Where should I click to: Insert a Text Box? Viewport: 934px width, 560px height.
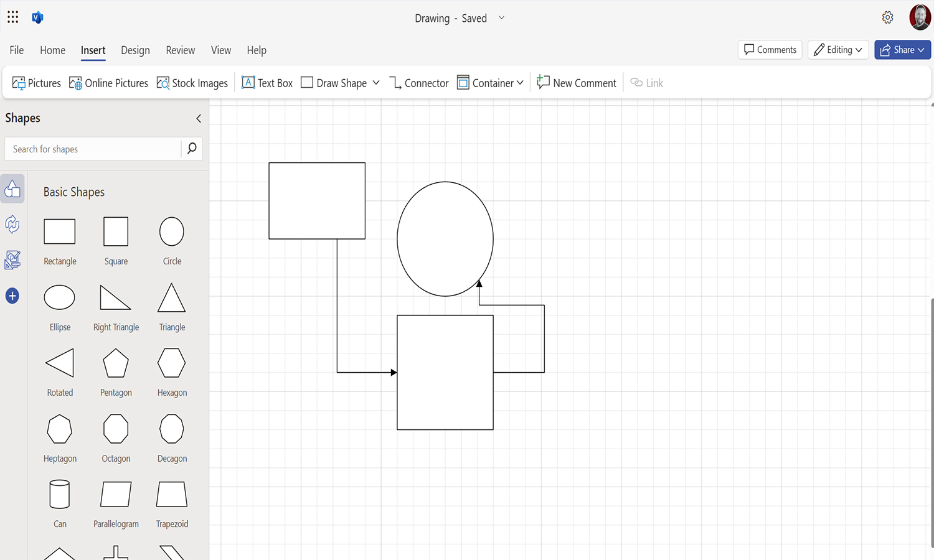(x=267, y=82)
